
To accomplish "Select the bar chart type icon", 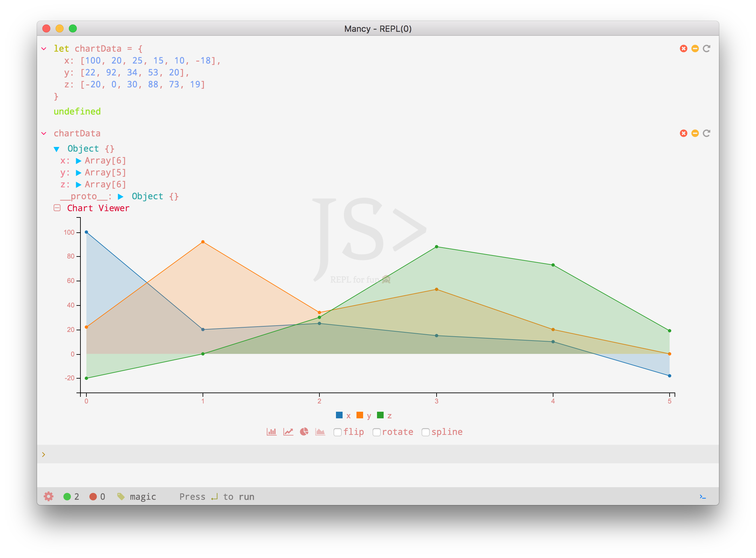I will click(x=271, y=432).
